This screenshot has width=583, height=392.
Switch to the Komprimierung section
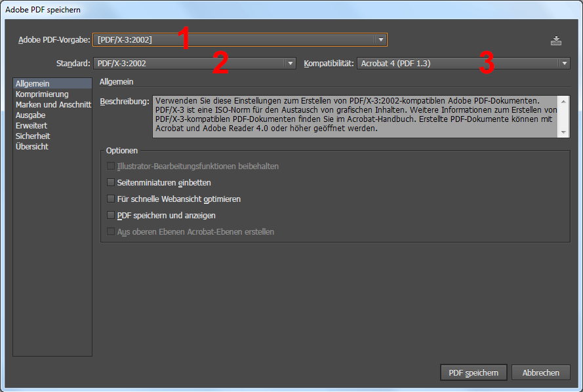tap(42, 94)
